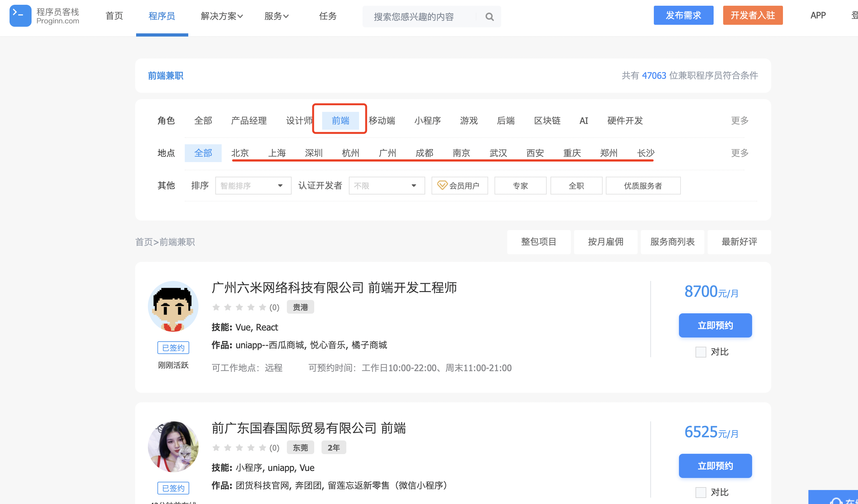Switch to the 任务 navigation tab
The height and width of the screenshot is (504, 858).
pyautogui.click(x=328, y=16)
